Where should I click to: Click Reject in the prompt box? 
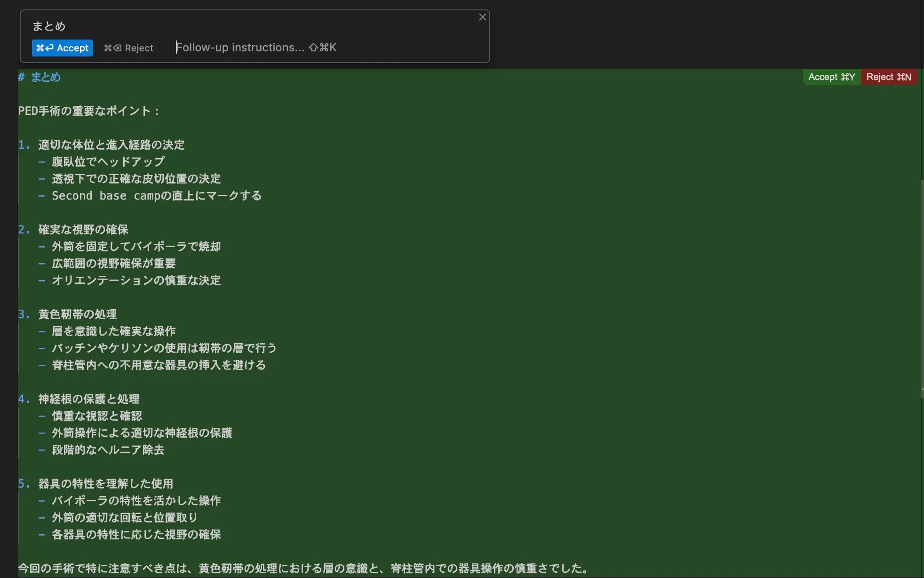[x=129, y=48]
